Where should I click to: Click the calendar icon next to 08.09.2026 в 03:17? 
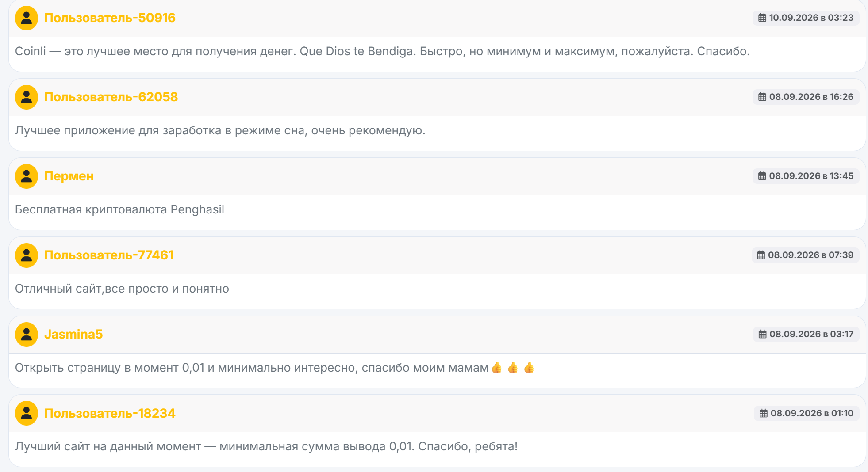(763, 334)
